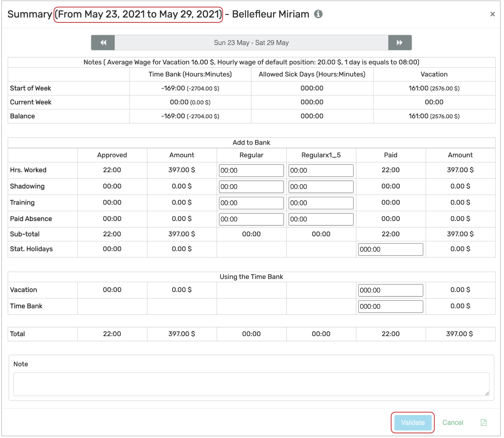The image size is (504, 438).
Task: Click Training Regular input field
Action: pos(251,203)
